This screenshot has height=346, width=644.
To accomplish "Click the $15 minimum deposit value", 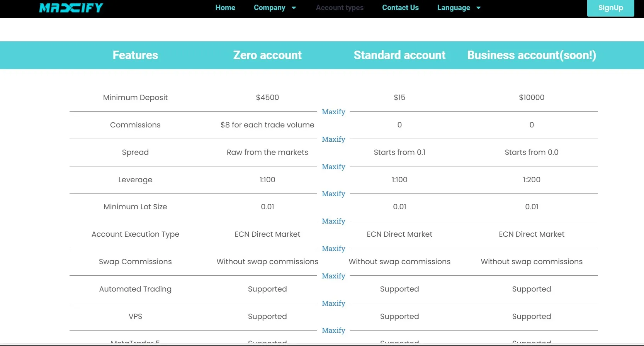I will tap(399, 97).
